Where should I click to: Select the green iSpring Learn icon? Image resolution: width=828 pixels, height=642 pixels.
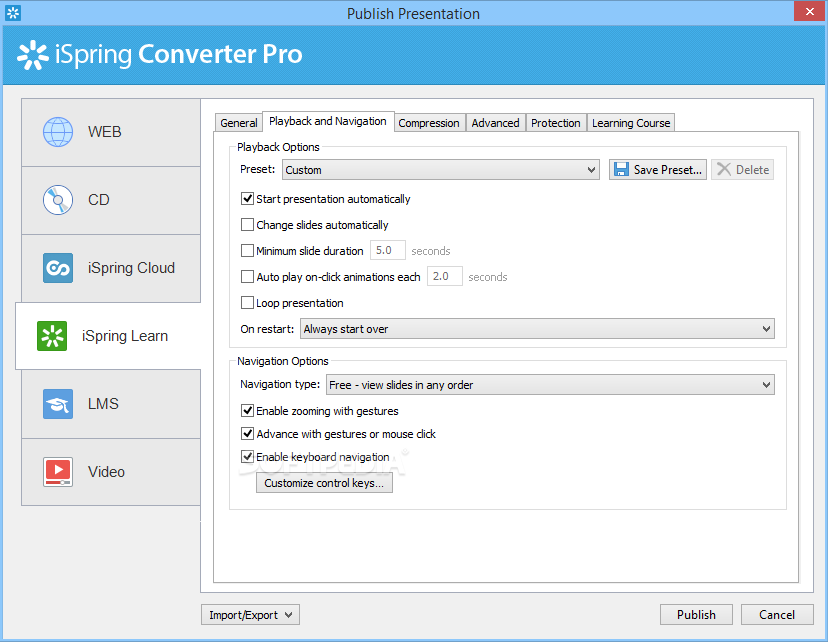pyautogui.click(x=52, y=336)
